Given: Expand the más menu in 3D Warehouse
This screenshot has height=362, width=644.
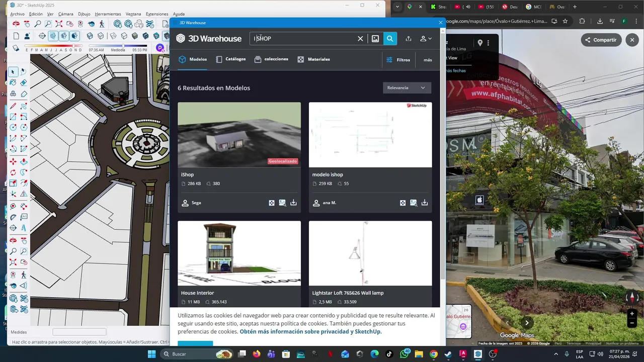Looking at the screenshot, I should (x=428, y=60).
